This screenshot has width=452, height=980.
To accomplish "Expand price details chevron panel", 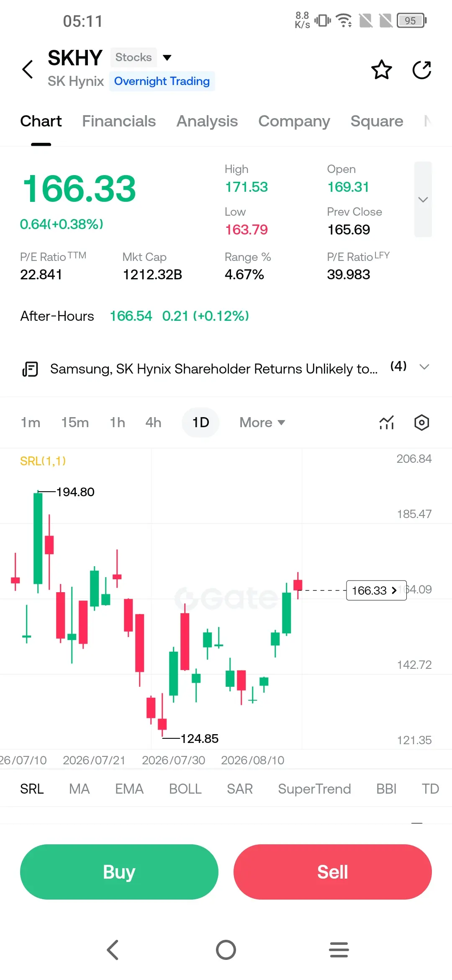I will pyautogui.click(x=423, y=199).
